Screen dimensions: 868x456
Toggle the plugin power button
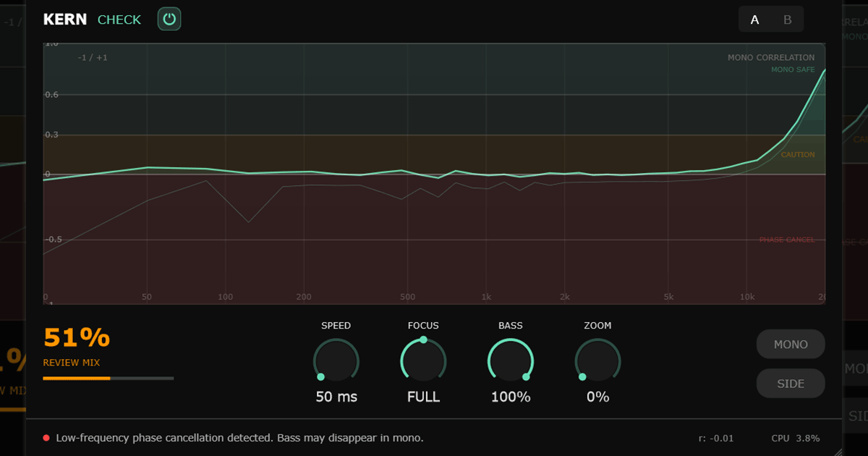169,20
